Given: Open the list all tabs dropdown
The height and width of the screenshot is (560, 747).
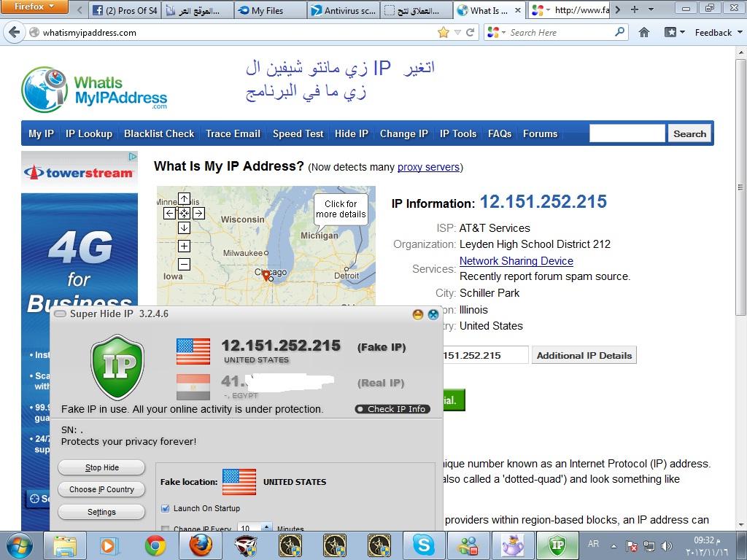Looking at the screenshot, I should tap(651, 9).
